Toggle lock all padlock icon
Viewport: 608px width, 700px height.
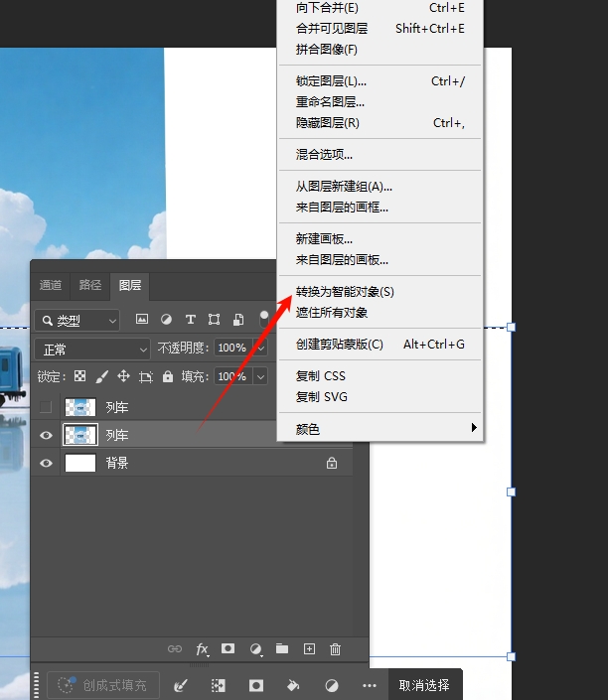[168, 376]
